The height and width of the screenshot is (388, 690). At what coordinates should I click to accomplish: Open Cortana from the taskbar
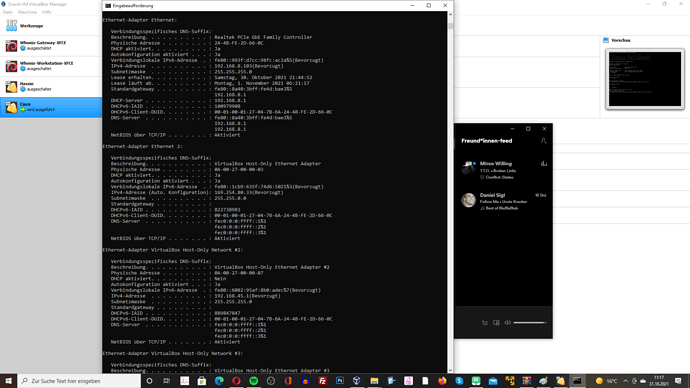(150, 381)
